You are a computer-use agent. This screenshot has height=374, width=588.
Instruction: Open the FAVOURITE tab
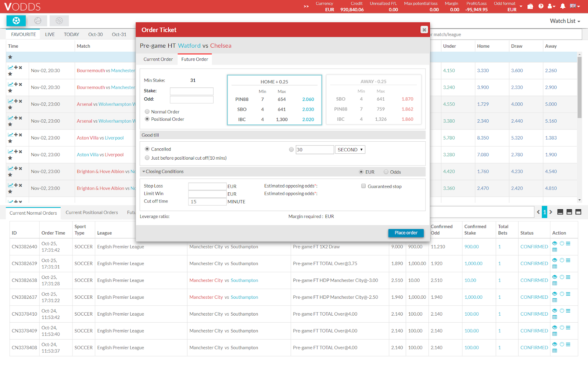pos(24,35)
